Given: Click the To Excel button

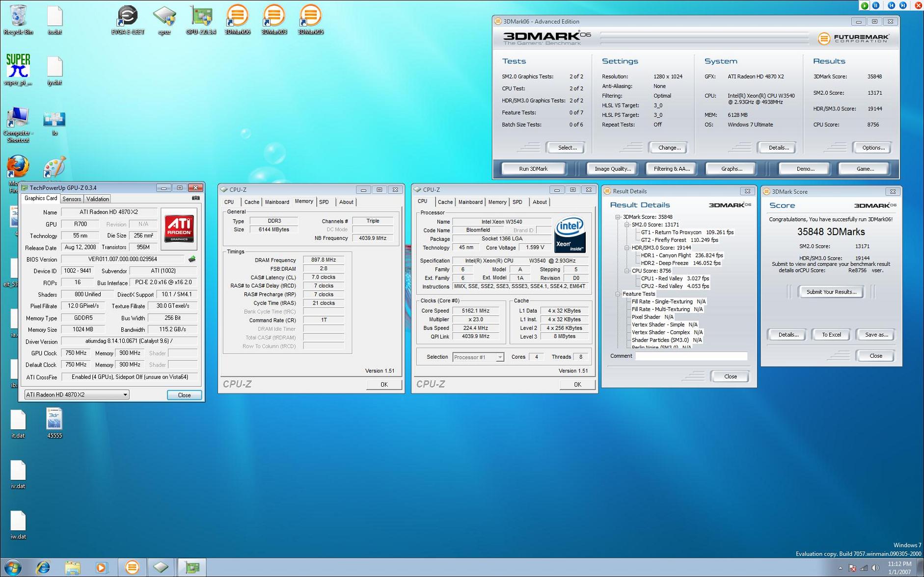Looking at the screenshot, I should click(x=831, y=335).
